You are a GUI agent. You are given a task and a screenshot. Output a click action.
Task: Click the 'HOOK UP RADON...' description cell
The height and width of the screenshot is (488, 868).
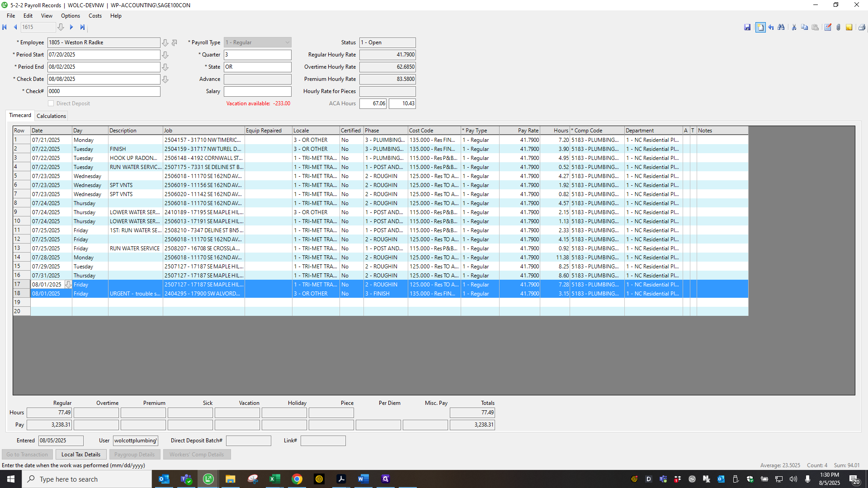point(135,158)
